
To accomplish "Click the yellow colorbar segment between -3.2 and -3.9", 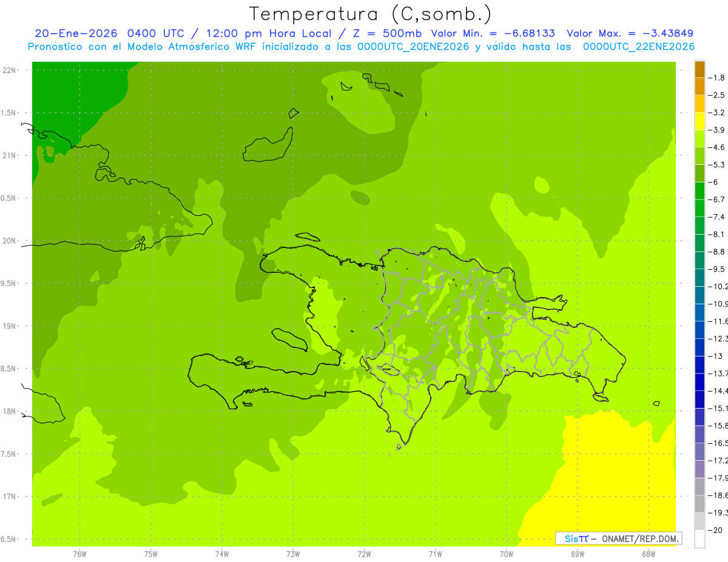I will 699,121.
